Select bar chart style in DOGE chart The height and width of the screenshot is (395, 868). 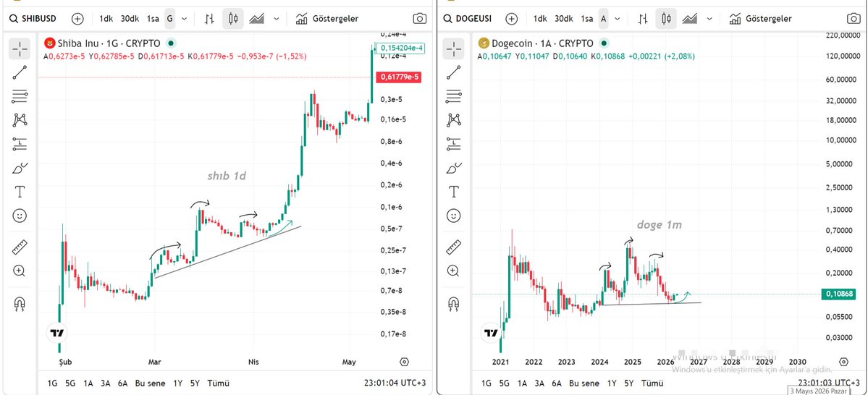644,19
